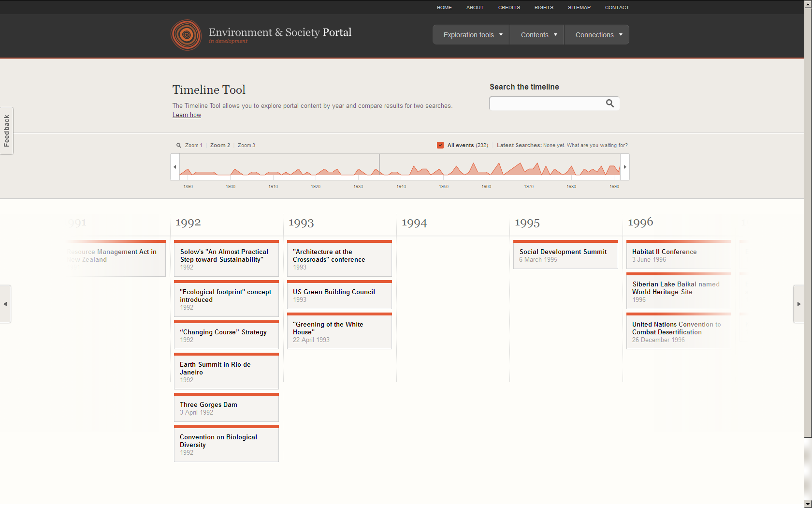Open "Ecological footprint" concept introduced event
This screenshot has width=812, height=508.
pyautogui.click(x=226, y=299)
